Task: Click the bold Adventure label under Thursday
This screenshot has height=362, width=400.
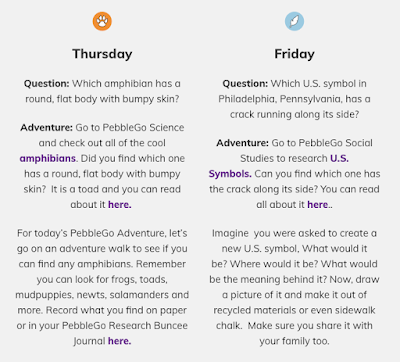Action: 46,127
